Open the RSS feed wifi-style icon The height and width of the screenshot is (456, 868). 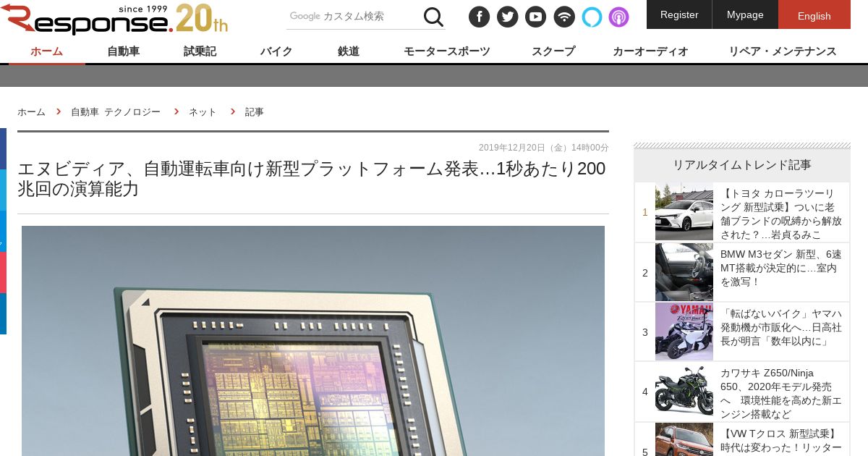click(x=564, y=17)
